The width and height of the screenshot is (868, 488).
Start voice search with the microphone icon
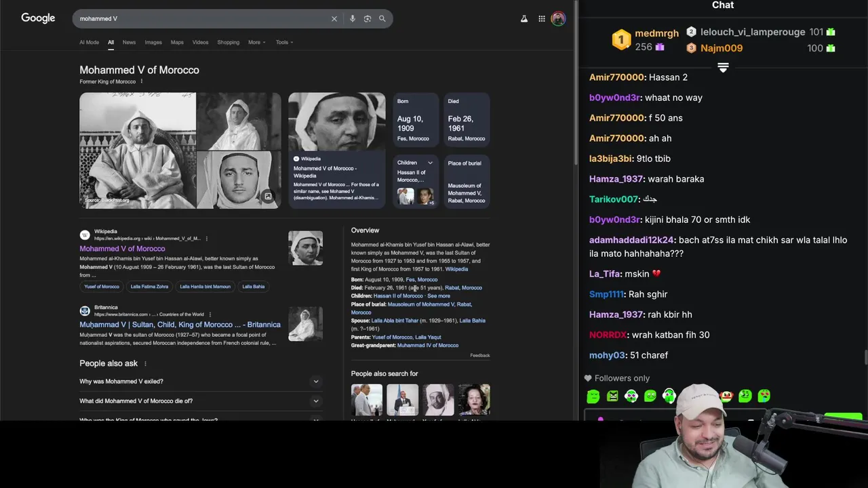(352, 19)
